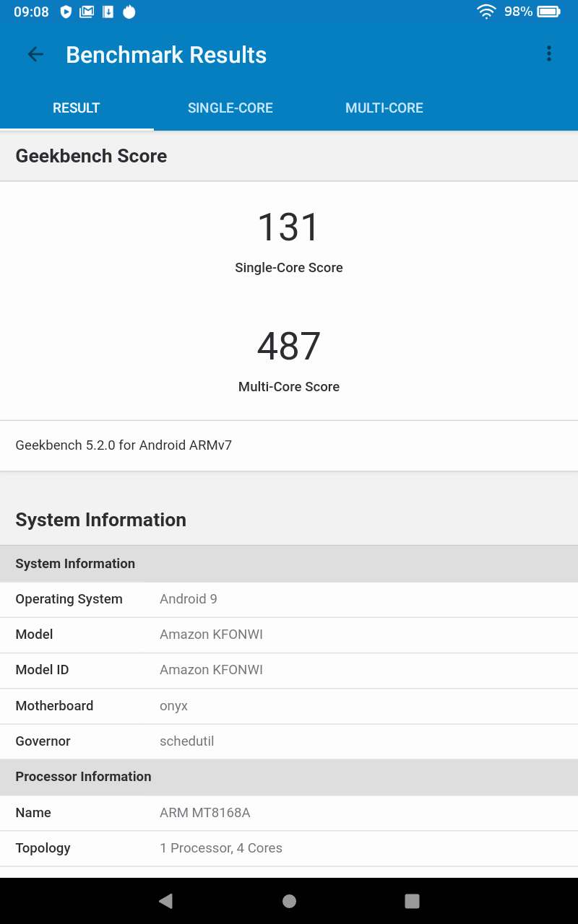Tap the processor Name row label

coord(33,813)
